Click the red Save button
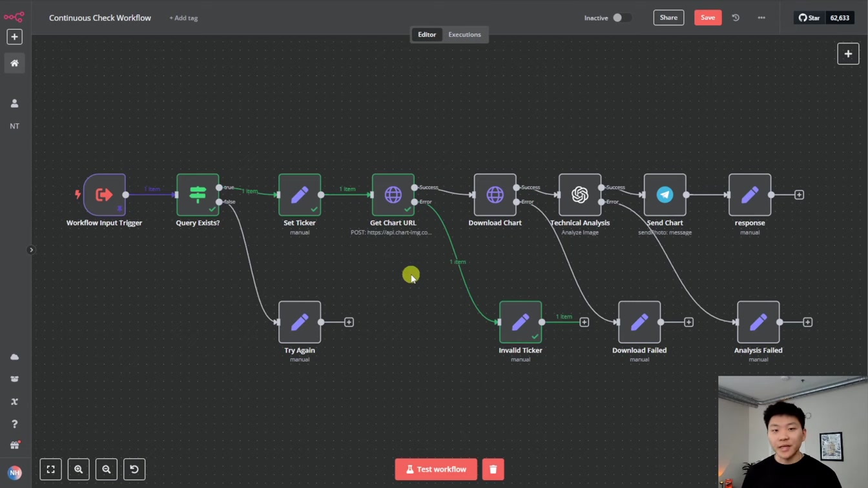 coord(708,17)
